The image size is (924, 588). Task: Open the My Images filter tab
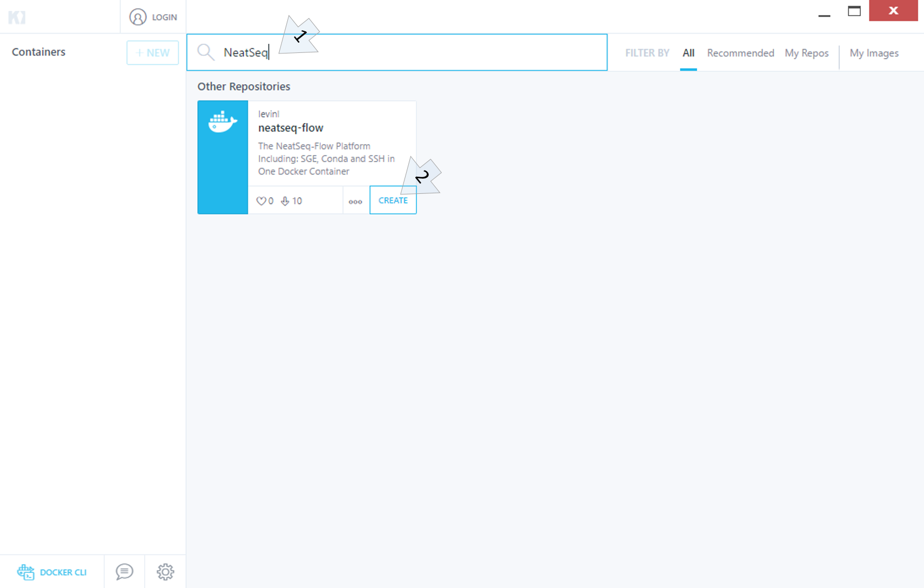874,53
